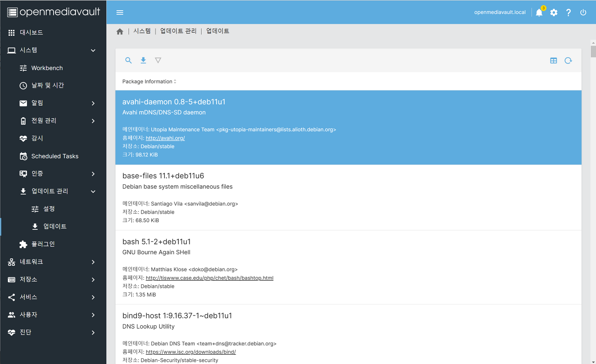Select the base-files 11.1+deb11u6 row
Viewport: 596px width, 364px height.
(348, 197)
